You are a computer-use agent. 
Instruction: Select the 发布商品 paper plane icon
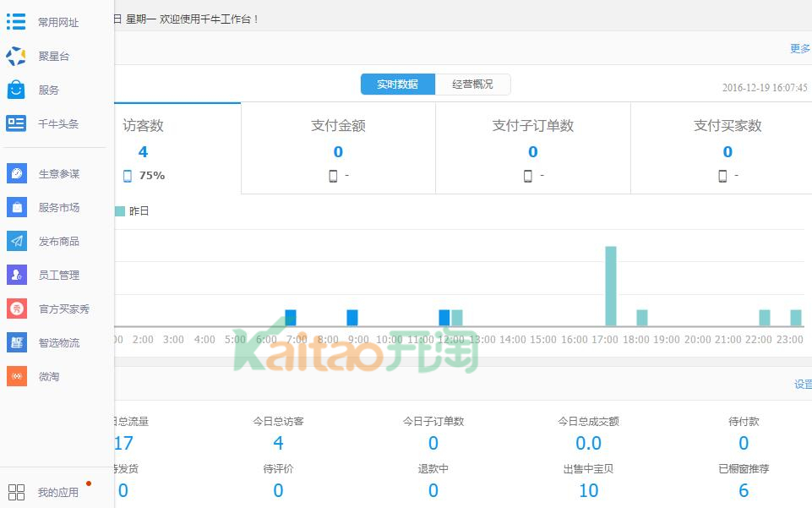pos(16,241)
